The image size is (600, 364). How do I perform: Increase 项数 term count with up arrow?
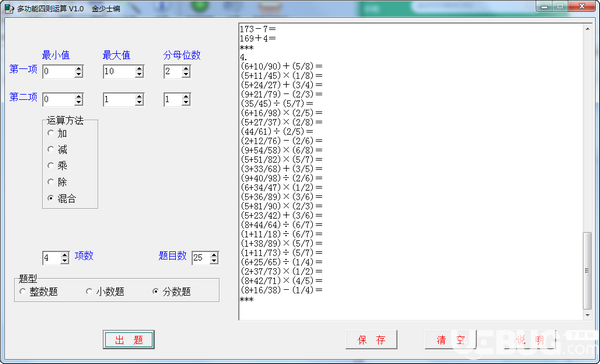pyautogui.click(x=65, y=255)
